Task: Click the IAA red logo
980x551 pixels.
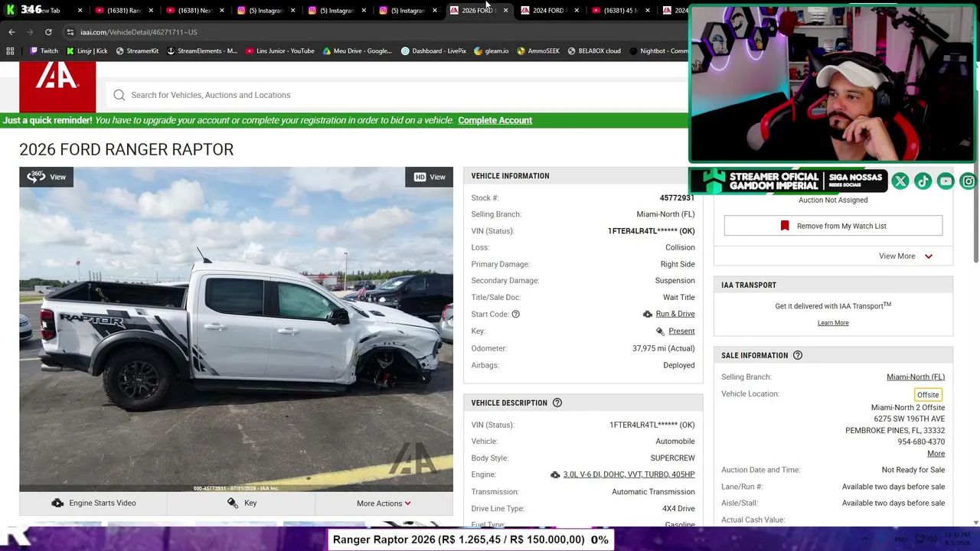Action: [x=57, y=86]
